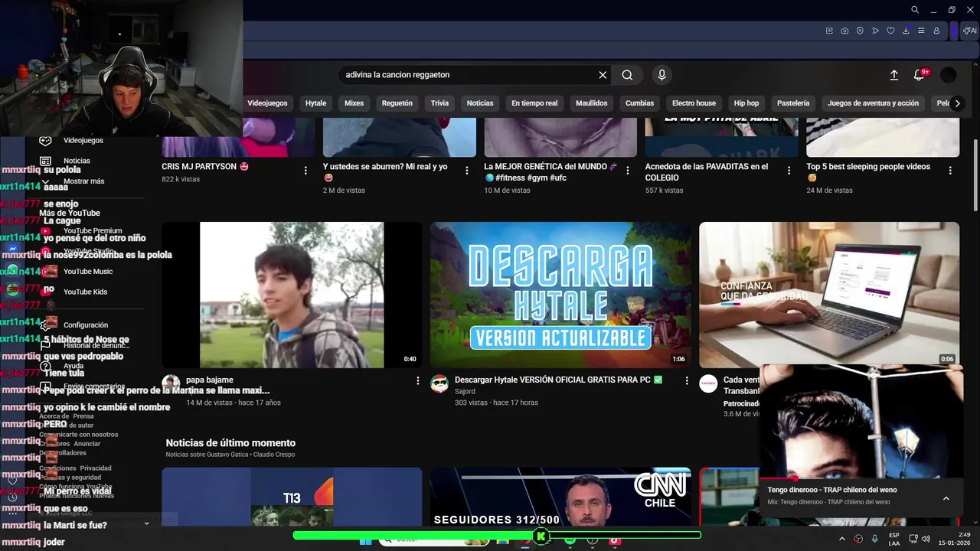The width and height of the screenshot is (980, 551).
Task: Open the T13 news thumbnail
Action: click(x=292, y=497)
